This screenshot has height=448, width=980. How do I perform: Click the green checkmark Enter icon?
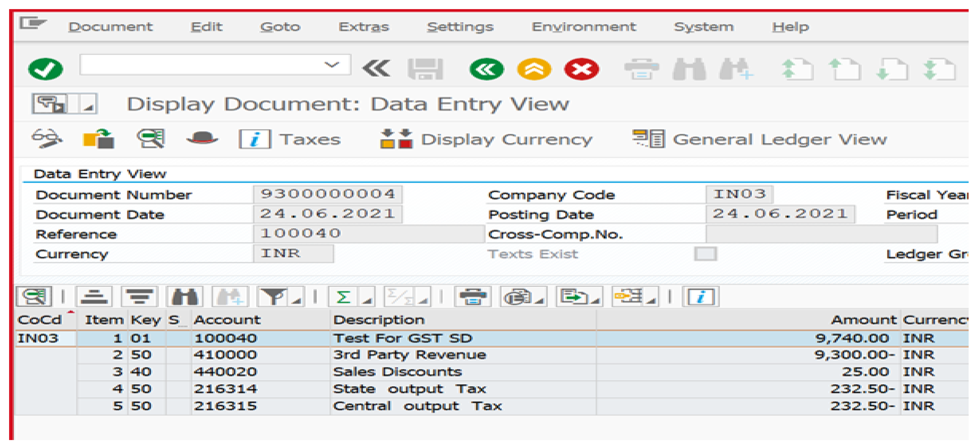45,69
